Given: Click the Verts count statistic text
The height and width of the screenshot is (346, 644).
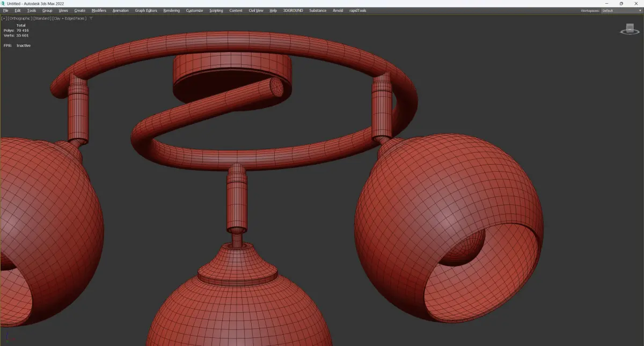Looking at the screenshot, I should pos(16,35).
